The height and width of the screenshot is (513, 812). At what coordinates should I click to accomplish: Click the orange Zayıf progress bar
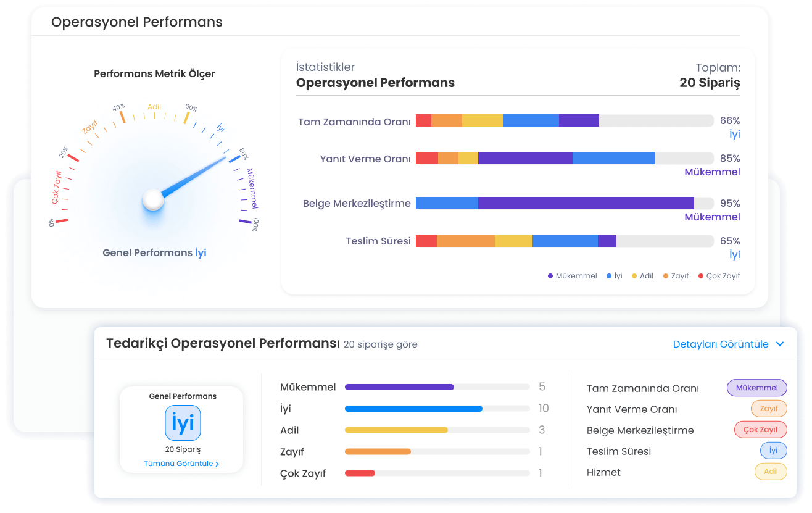coord(437,452)
